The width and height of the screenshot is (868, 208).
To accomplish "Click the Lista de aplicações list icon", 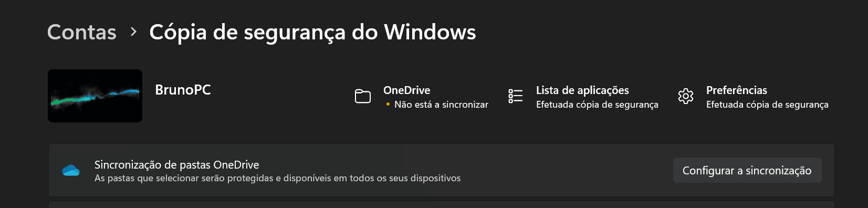I will coord(516,96).
